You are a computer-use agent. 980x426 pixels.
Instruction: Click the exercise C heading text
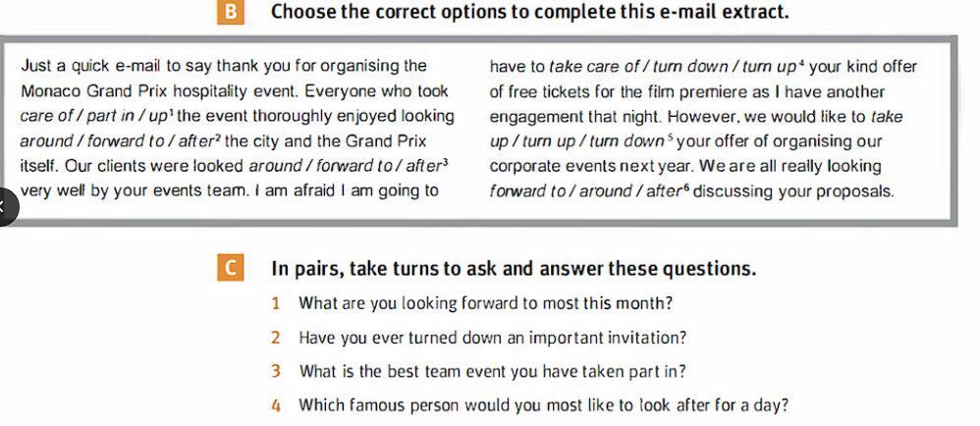click(x=514, y=269)
